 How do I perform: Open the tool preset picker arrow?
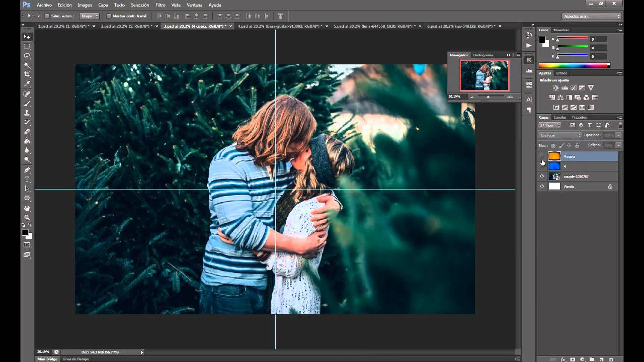coord(38,16)
